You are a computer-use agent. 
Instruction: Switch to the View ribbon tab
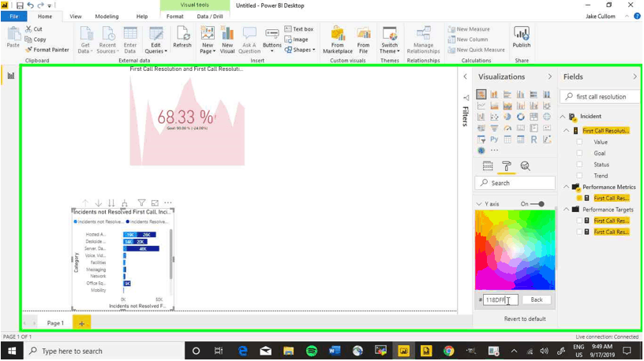point(76,17)
